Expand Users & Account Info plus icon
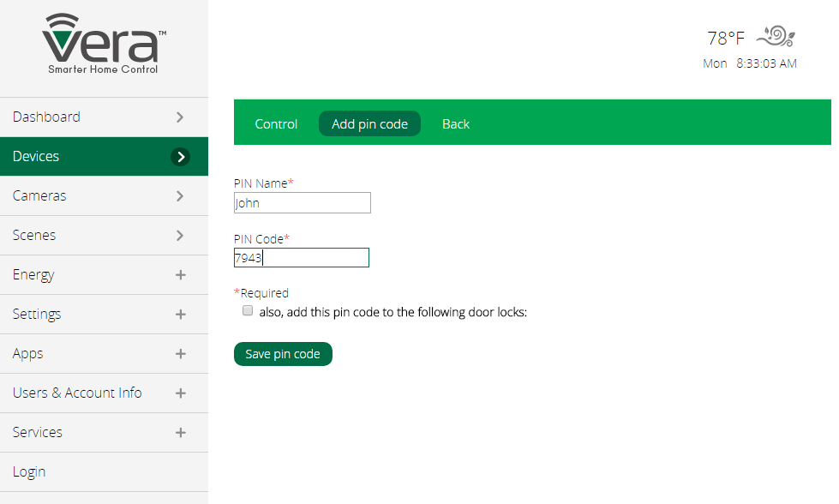 coord(180,393)
